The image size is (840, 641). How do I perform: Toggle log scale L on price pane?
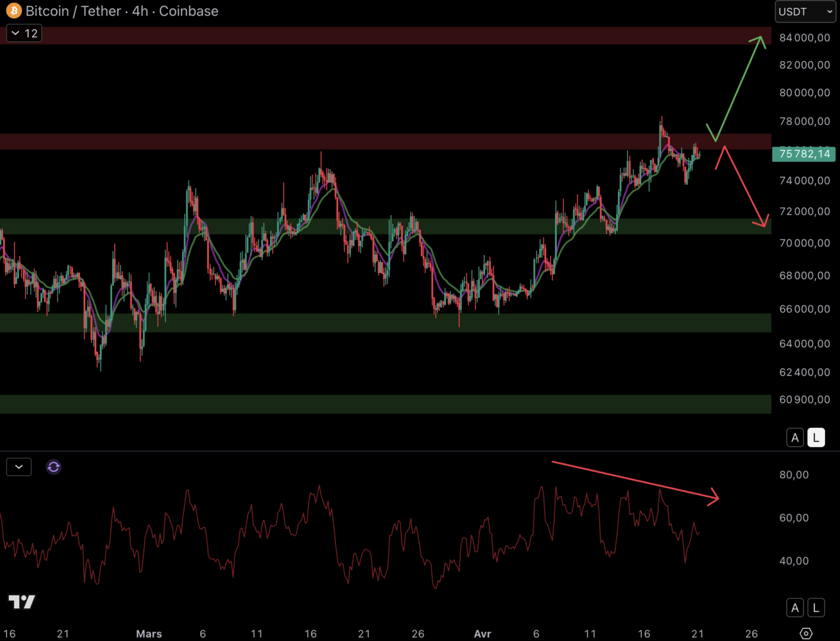click(816, 438)
